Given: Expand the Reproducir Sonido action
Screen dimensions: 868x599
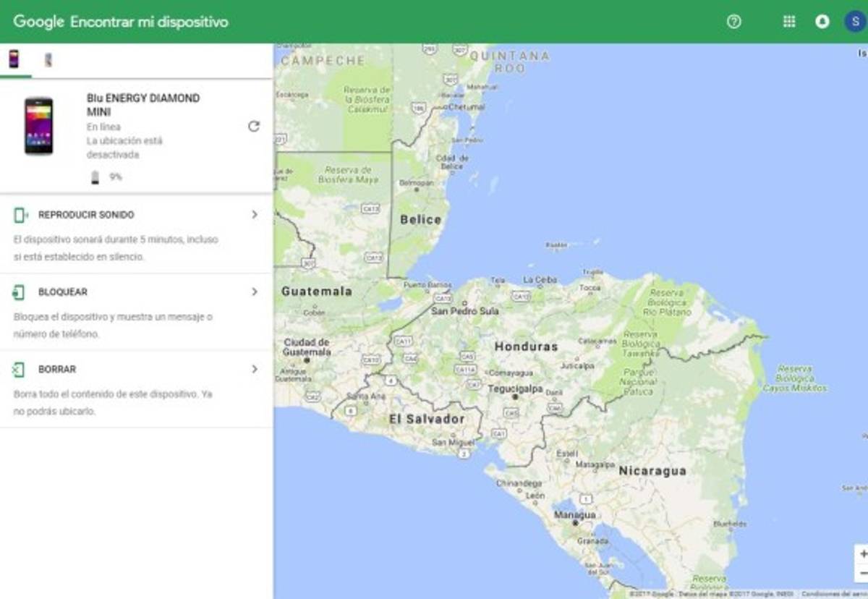Looking at the screenshot, I should [255, 214].
